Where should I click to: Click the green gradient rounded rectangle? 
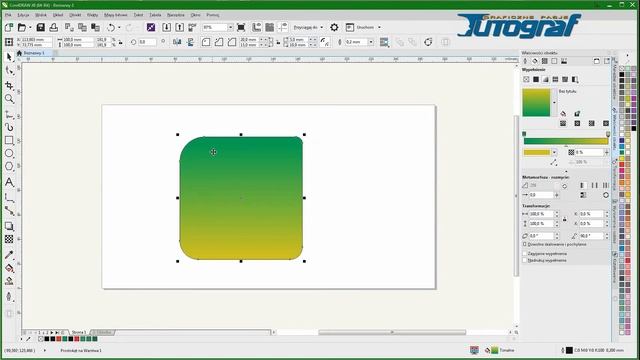click(241, 198)
